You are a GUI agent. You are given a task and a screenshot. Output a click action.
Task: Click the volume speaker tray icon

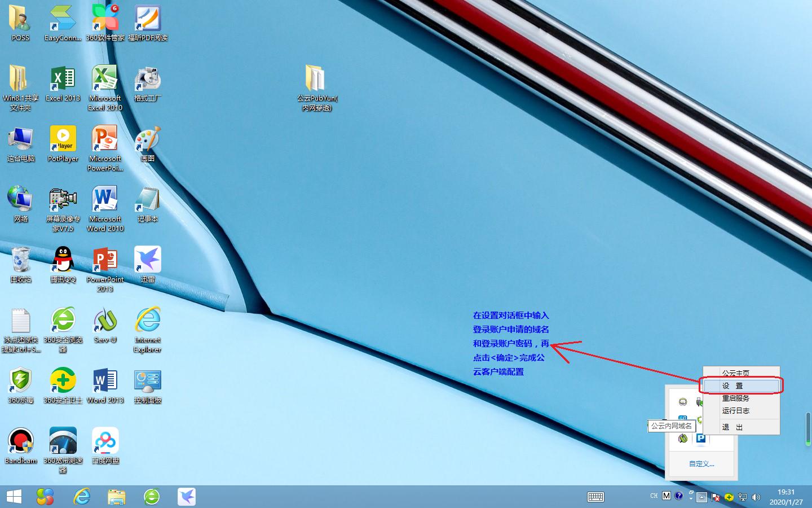[756, 497]
